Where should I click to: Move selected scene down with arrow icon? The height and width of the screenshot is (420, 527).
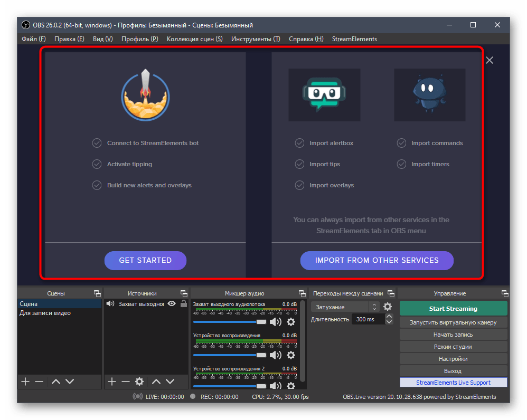[x=70, y=381]
